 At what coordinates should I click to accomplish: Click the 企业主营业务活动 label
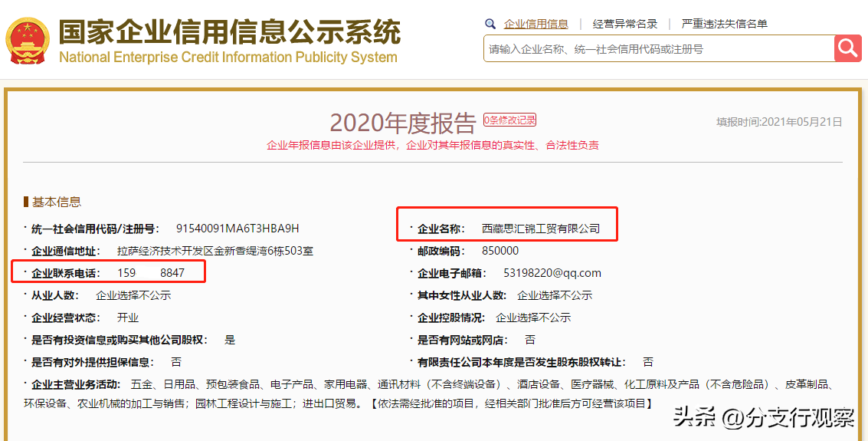tap(75, 384)
